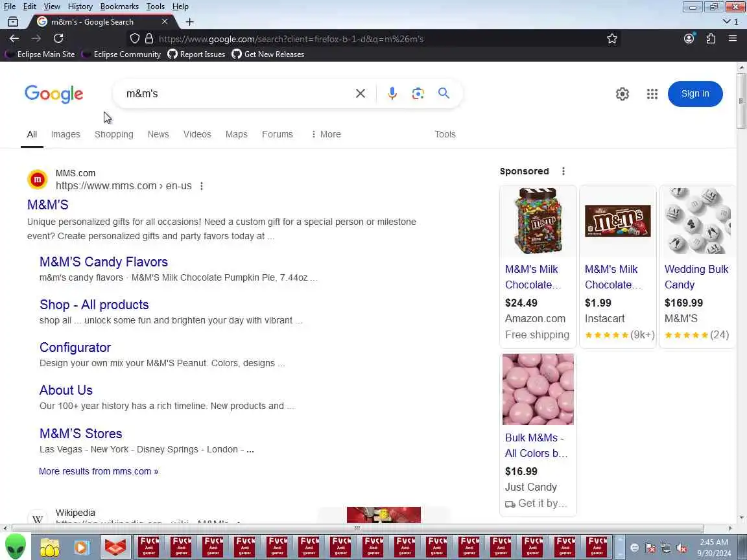Screen dimensions: 747x560
Task: Open the extensions puzzle icon
Action: click(x=711, y=39)
